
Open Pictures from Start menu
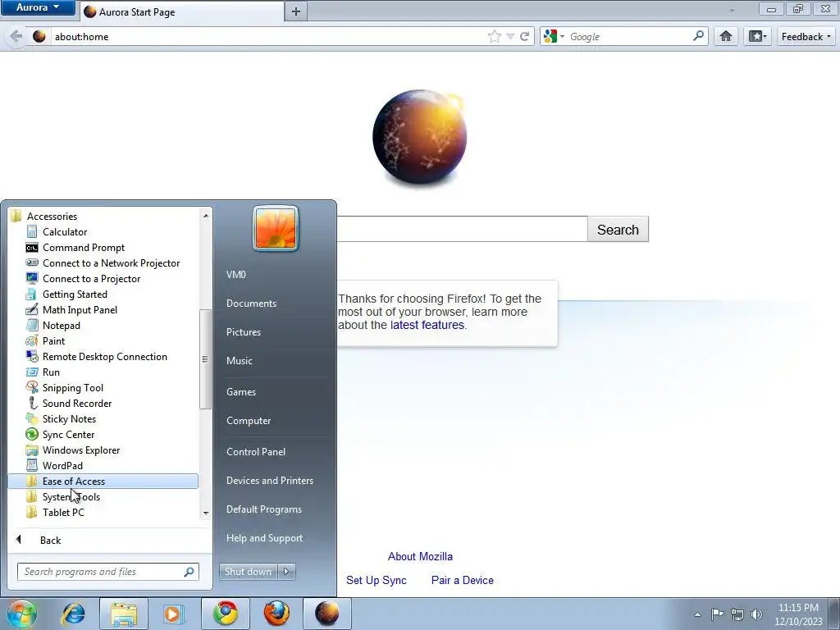point(243,332)
